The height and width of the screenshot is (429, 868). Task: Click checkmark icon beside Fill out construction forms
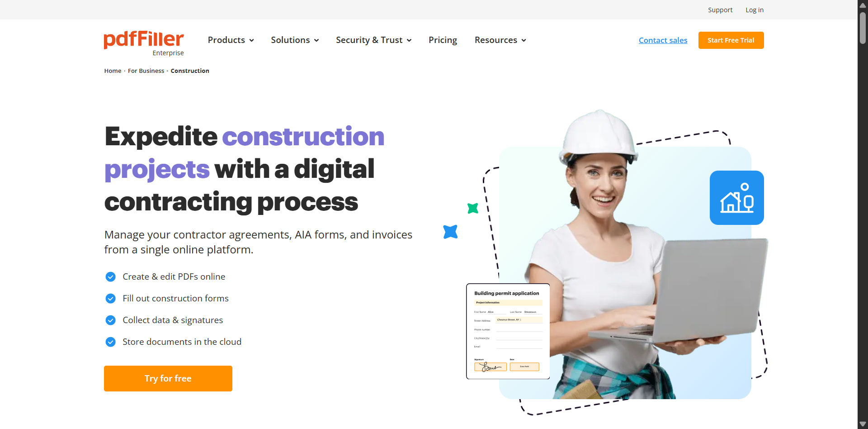pyautogui.click(x=110, y=298)
